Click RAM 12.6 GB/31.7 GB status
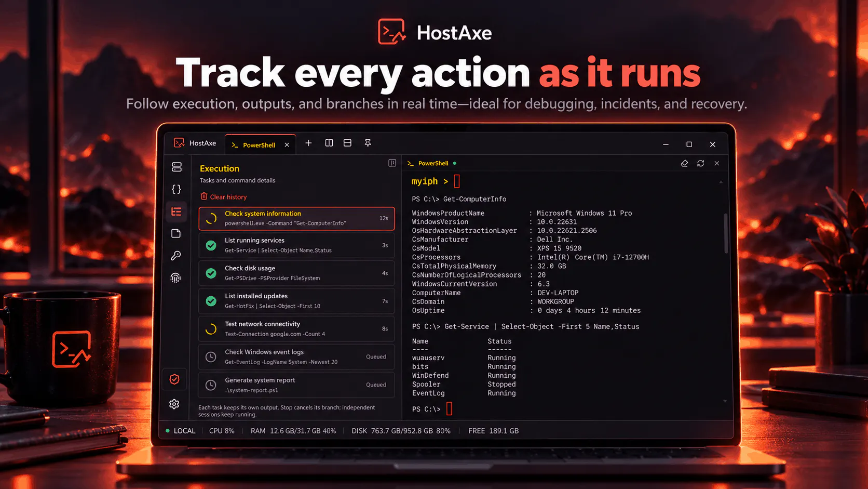Screen dimensions: 868x489 click(x=293, y=431)
